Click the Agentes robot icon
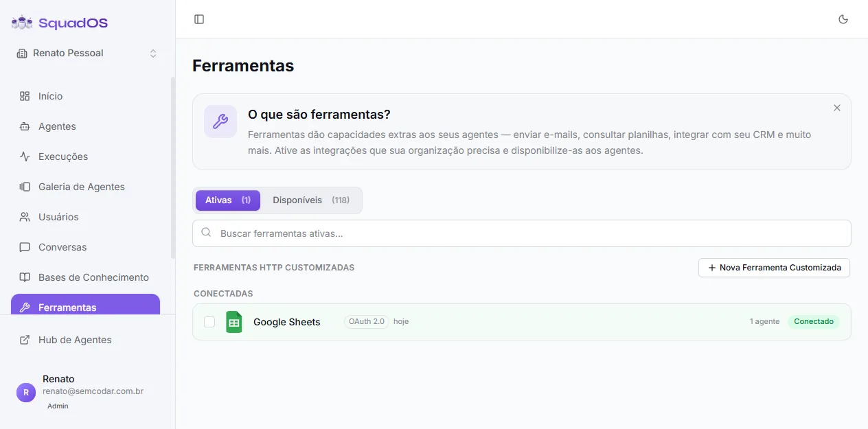This screenshot has height=429, width=868. pyautogui.click(x=25, y=126)
